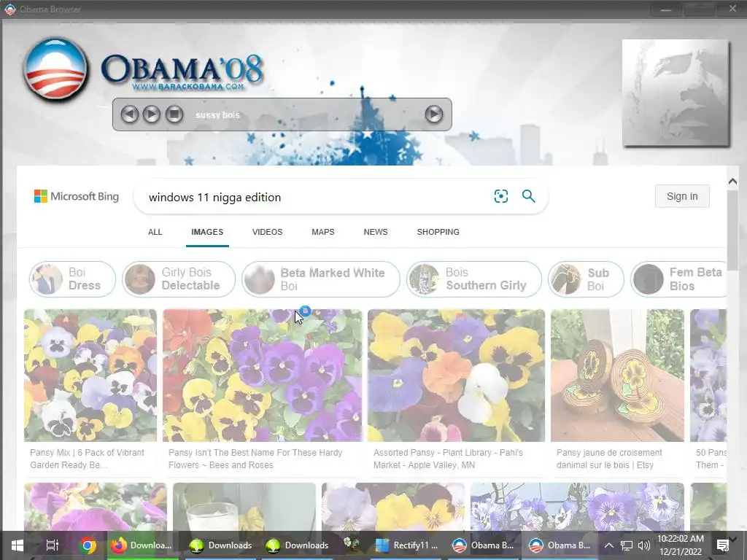The image size is (747, 560).
Task: Switch to the second 'Obama B...' taskbar window
Action: (x=560, y=545)
